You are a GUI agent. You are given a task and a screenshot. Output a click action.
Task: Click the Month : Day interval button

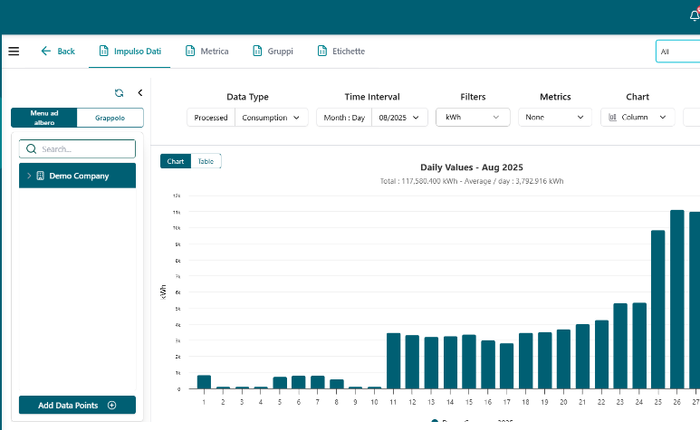(344, 117)
